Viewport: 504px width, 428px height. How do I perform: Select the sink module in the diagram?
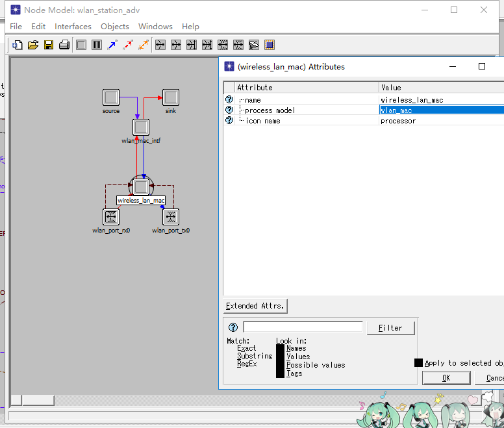[x=171, y=97]
